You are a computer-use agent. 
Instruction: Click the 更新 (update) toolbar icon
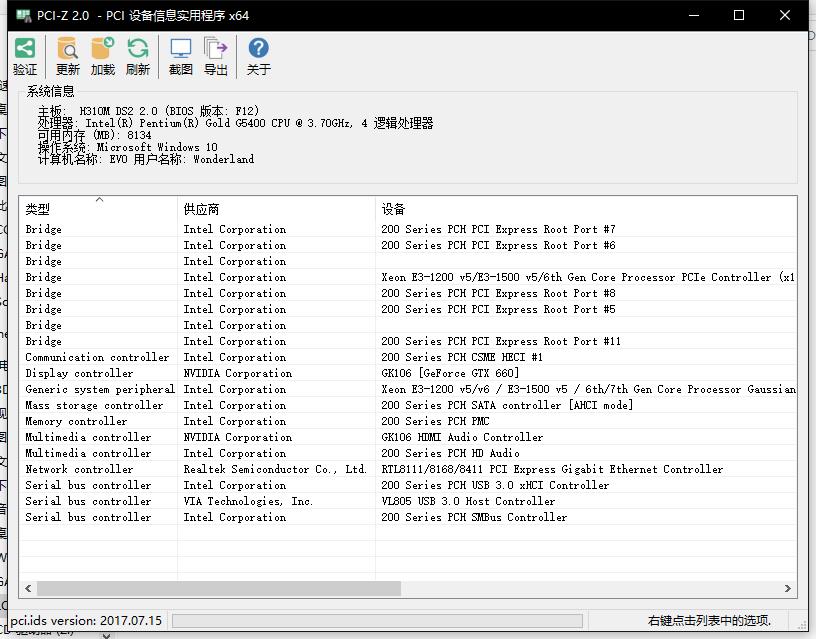click(x=67, y=54)
